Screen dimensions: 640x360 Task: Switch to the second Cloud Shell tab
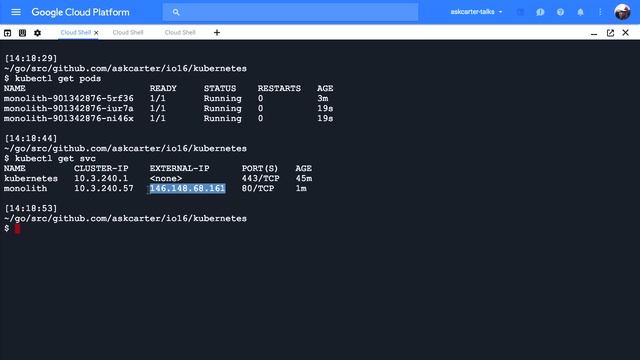tap(128, 32)
